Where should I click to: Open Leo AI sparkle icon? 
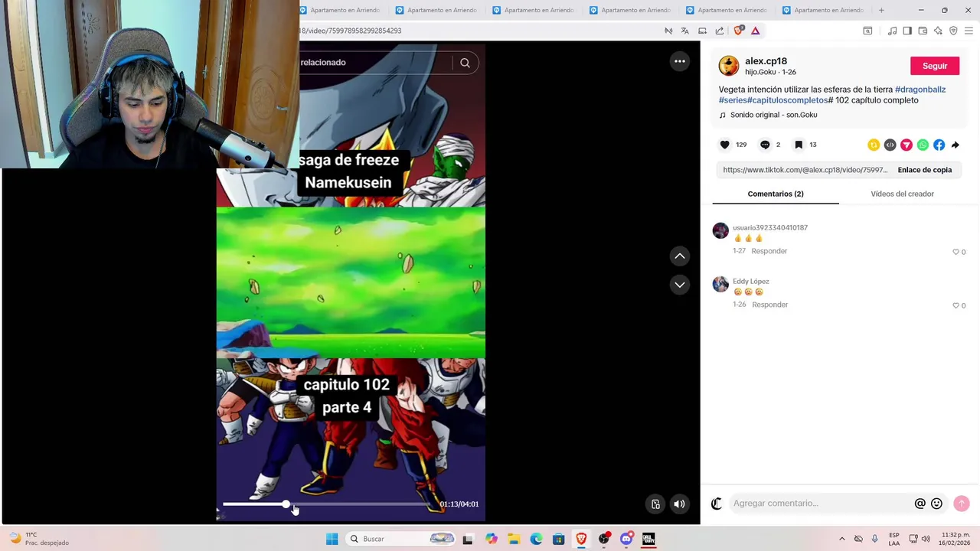click(x=938, y=31)
